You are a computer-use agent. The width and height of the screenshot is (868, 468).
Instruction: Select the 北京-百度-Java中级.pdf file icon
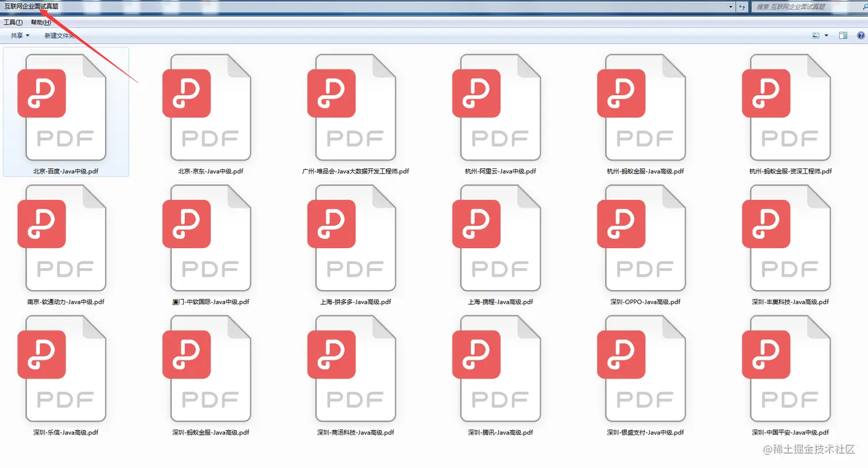[62, 107]
